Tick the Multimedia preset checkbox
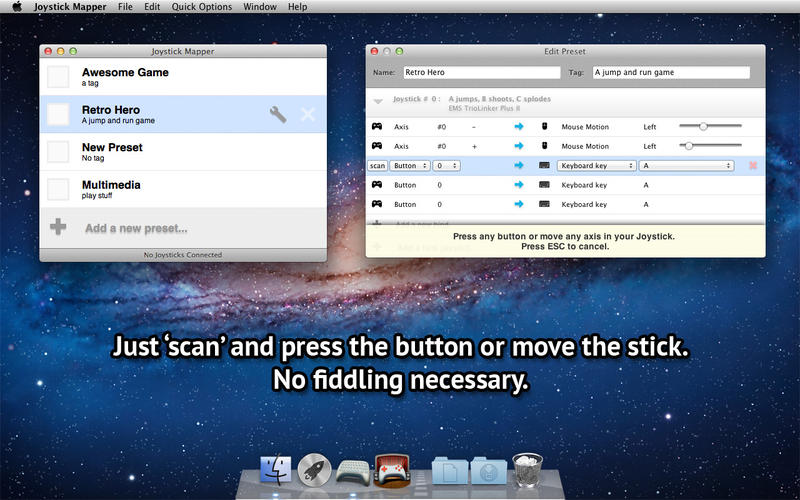800x500 pixels. [59, 189]
